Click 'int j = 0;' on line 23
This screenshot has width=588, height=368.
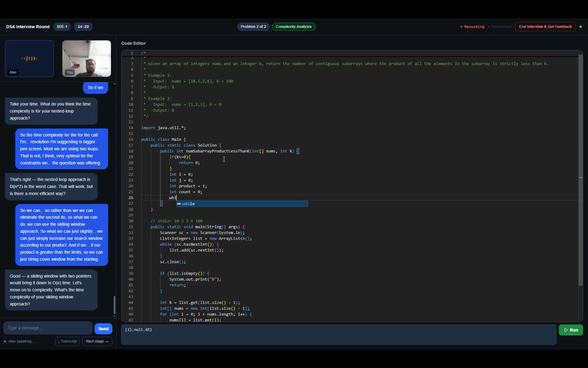click(181, 180)
